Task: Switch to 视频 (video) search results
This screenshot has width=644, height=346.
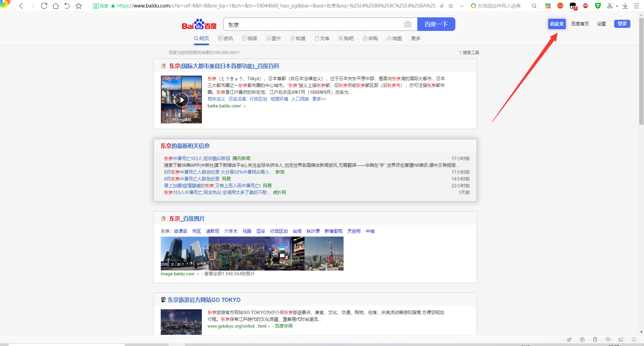Action: click(x=250, y=38)
